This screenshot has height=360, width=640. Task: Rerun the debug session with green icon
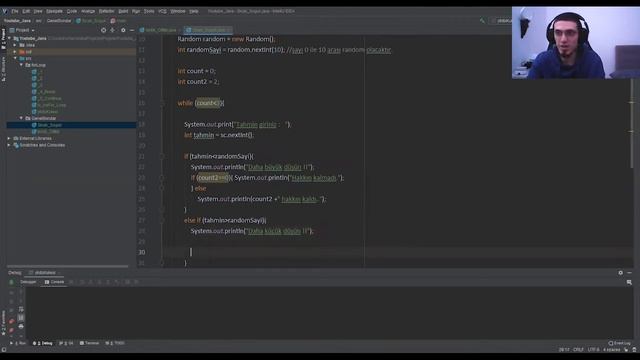[11, 282]
